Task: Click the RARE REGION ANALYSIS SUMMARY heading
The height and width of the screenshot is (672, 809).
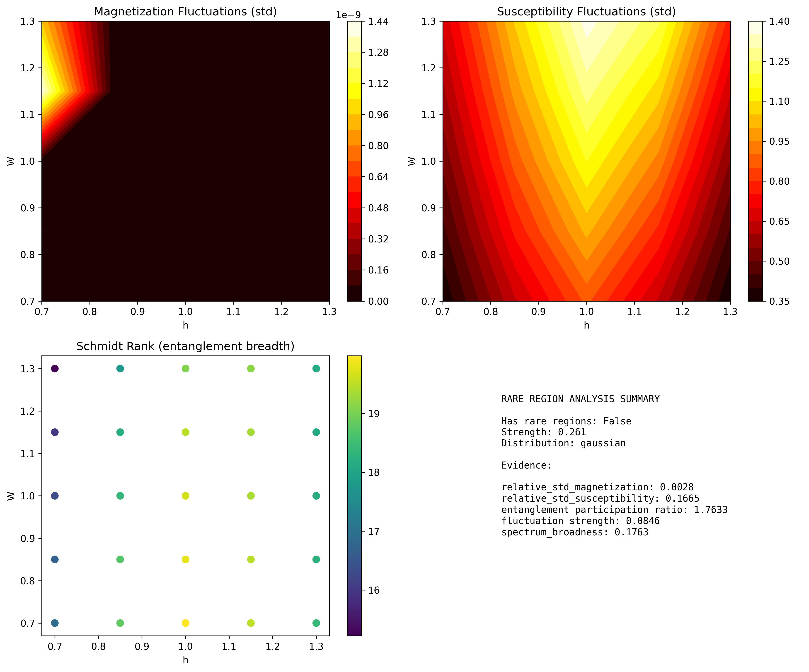Action: (x=580, y=399)
